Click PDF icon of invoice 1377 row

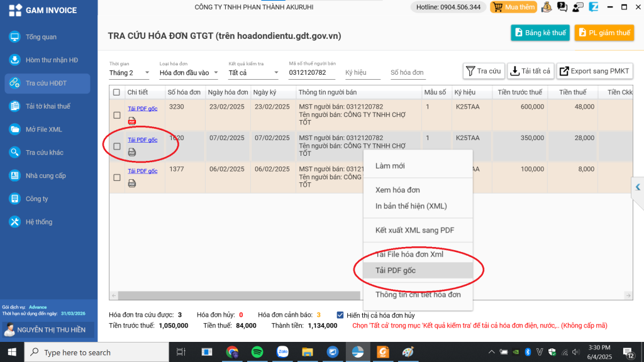(x=132, y=183)
